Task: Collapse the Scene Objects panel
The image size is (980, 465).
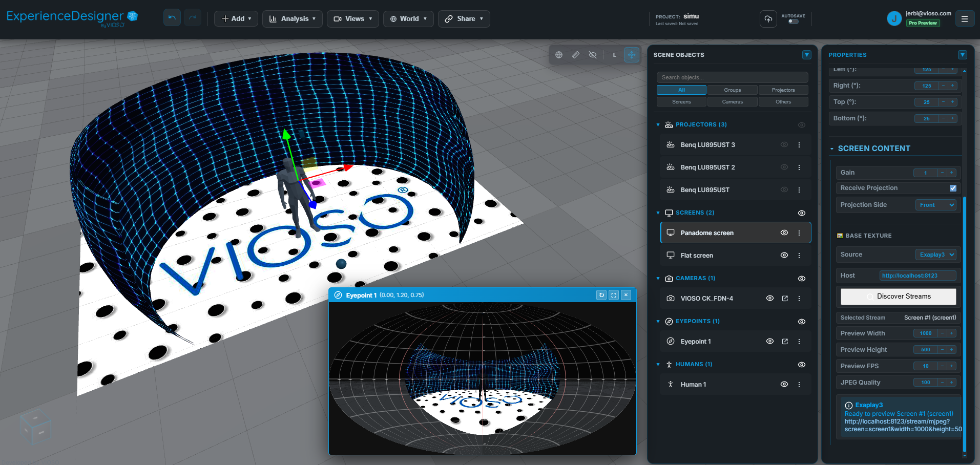Action: pos(807,55)
